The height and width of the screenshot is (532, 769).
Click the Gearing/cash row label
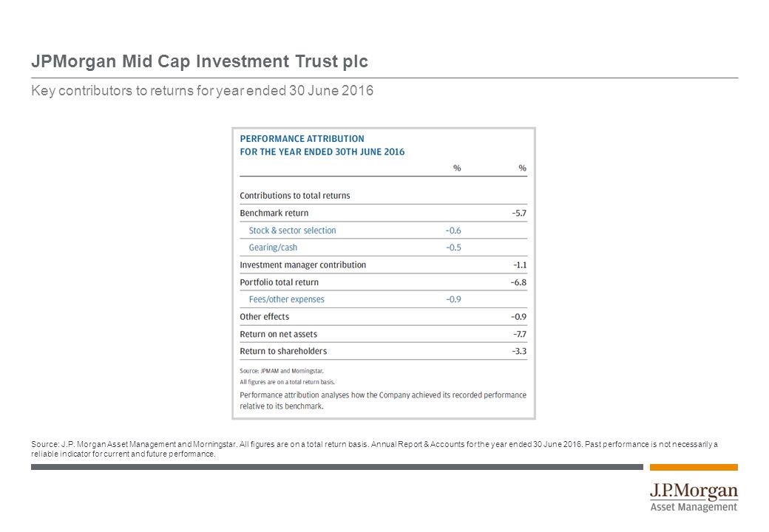click(273, 248)
